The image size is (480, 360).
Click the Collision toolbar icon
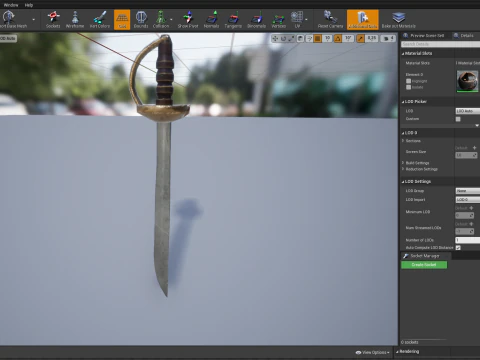tap(161, 19)
